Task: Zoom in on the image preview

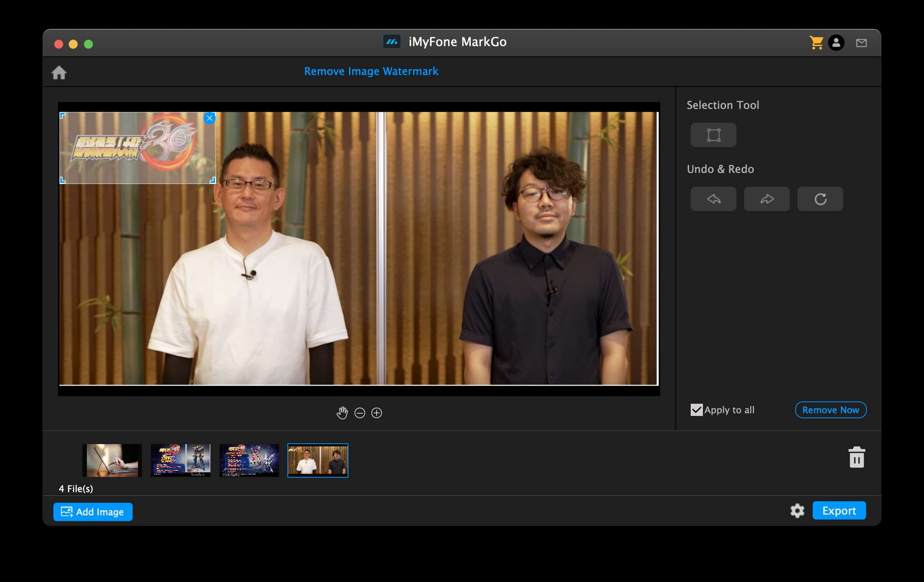Action: [377, 413]
